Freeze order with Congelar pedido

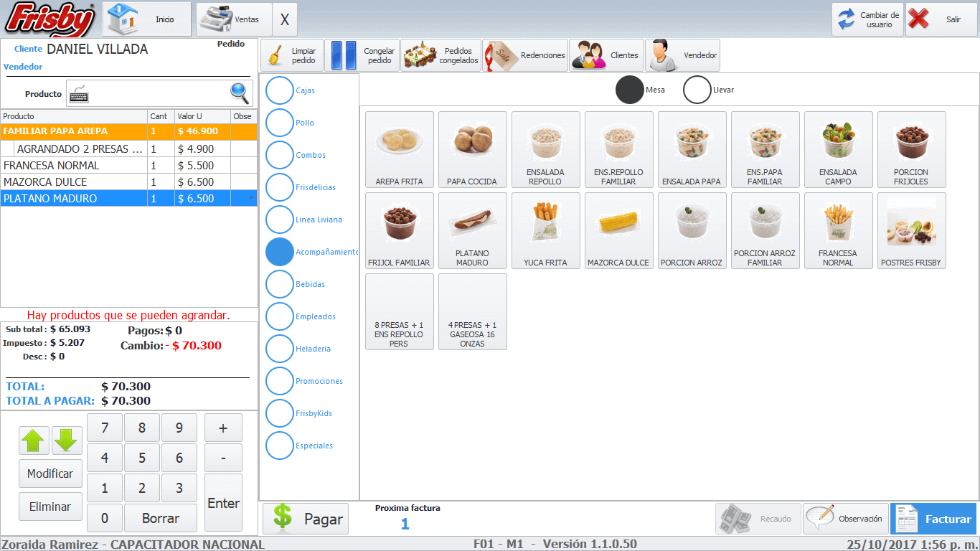(x=362, y=55)
